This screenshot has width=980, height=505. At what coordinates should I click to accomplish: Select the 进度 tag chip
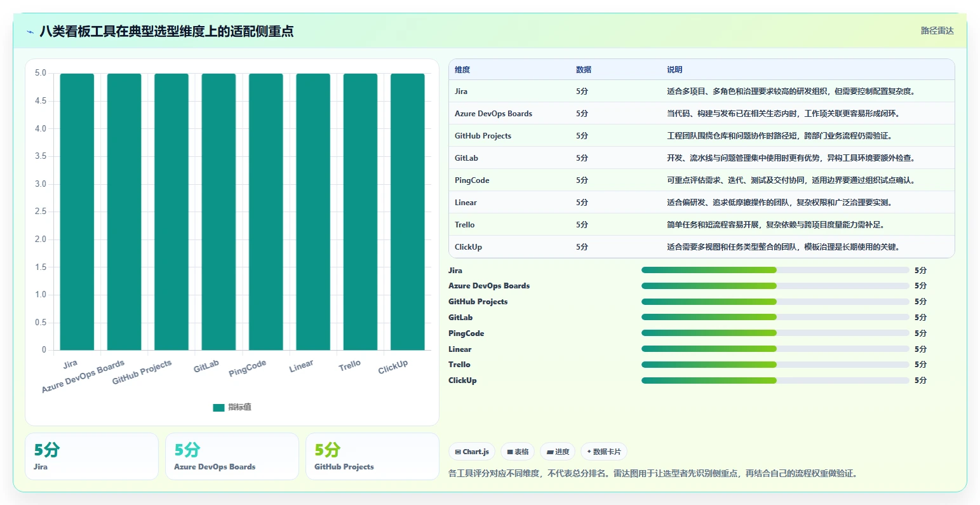pos(558,452)
